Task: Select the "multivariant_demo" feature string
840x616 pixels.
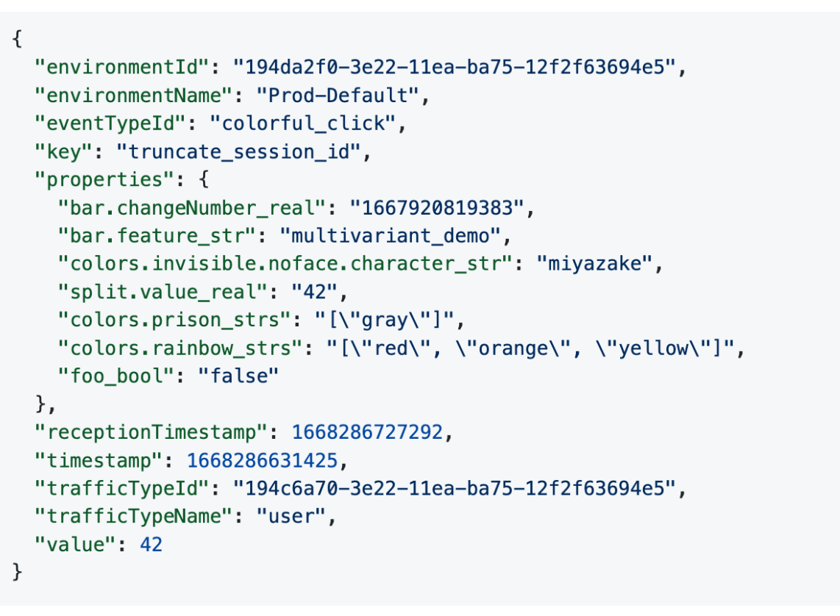Action: (x=390, y=236)
